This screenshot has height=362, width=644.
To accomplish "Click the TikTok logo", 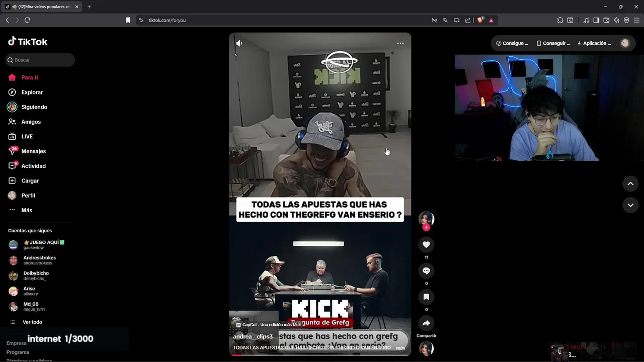I will [x=28, y=42].
